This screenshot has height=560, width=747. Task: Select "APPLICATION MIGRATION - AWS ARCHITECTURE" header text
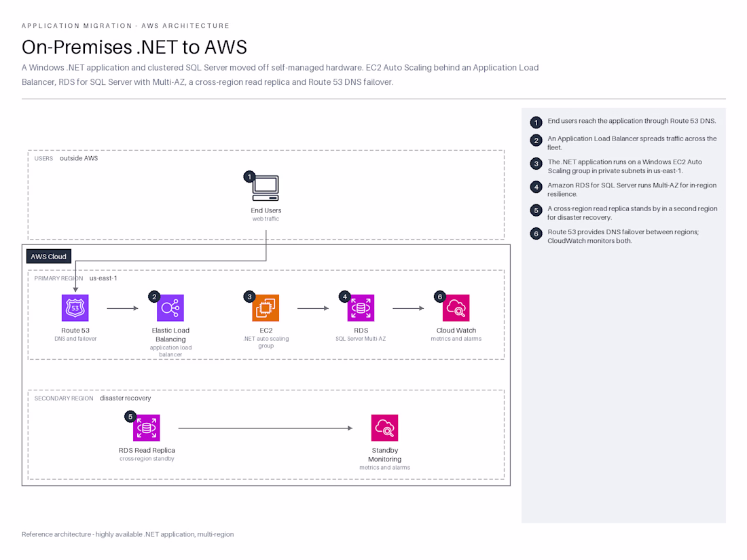126,26
